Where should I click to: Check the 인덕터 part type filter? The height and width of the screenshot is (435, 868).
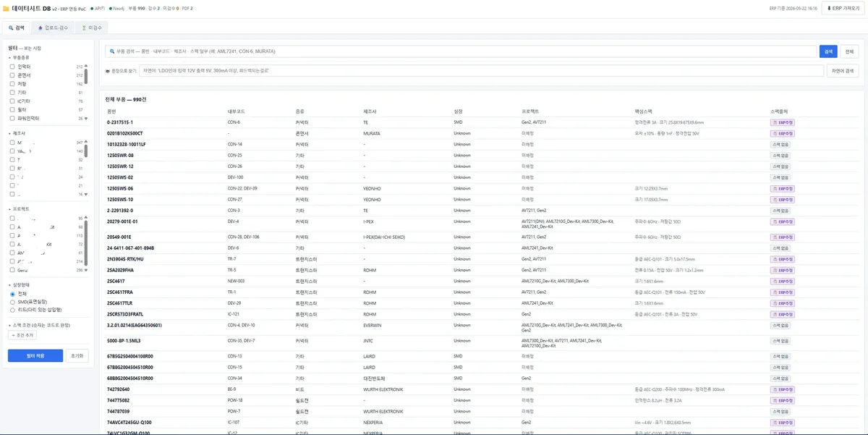pos(12,66)
